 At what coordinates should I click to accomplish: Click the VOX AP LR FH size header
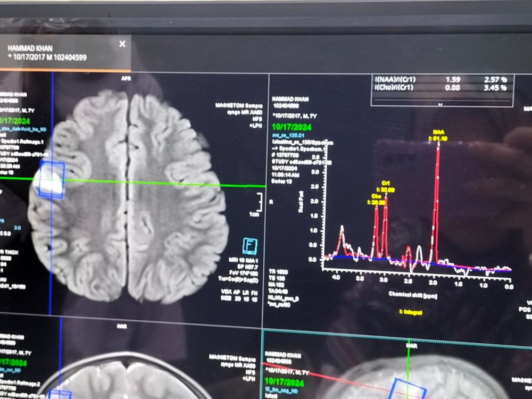point(239,292)
